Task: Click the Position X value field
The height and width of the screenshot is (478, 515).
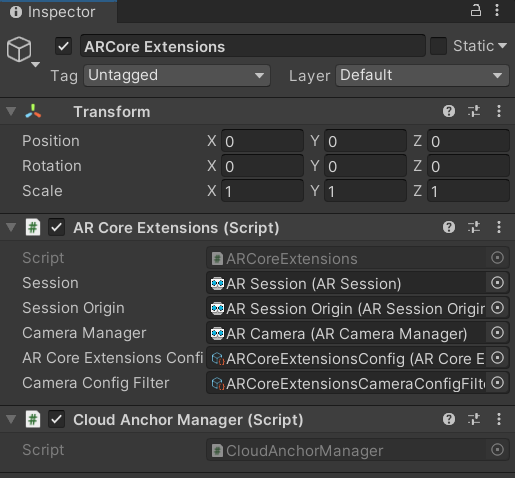Action: pyautogui.click(x=262, y=141)
